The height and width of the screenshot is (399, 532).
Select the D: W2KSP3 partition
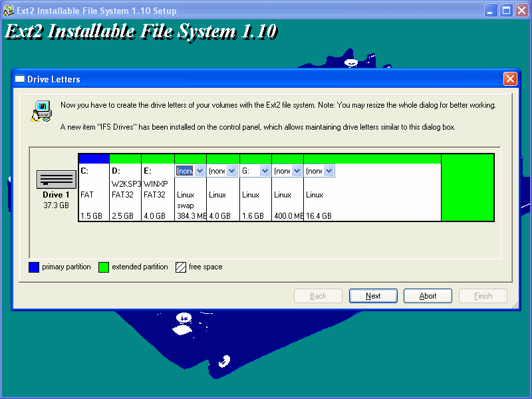click(125, 196)
